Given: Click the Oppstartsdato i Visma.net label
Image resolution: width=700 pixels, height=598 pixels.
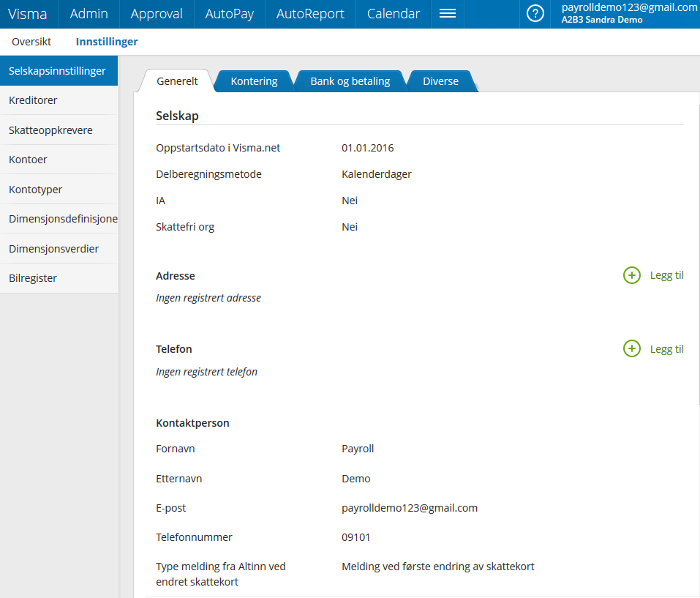Looking at the screenshot, I should coord(218,148).
